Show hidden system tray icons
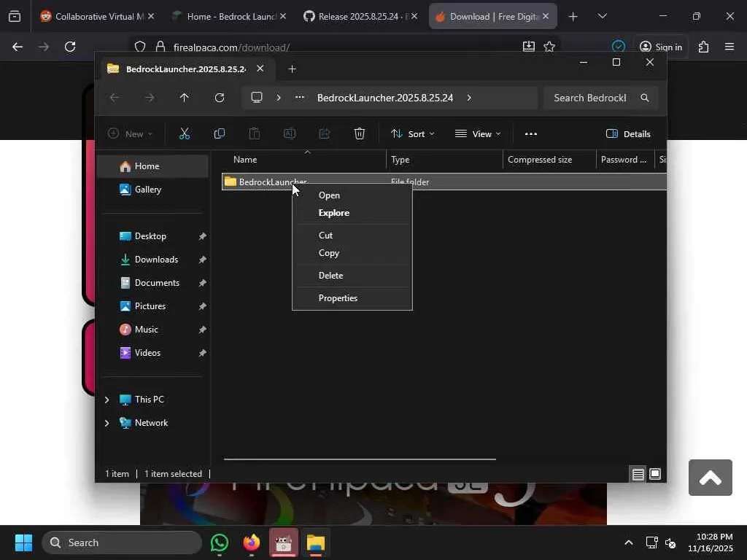This screenshot has width=747, height=560. tap(628, 542)
